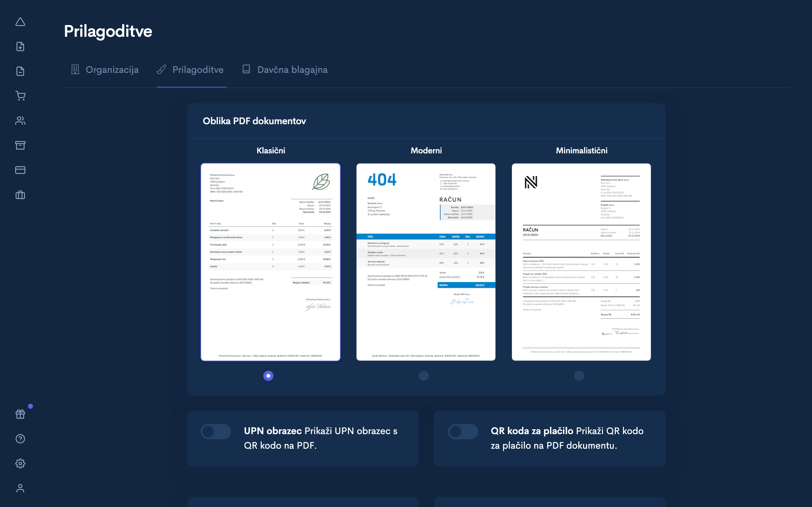Open the briefcase icon in sidebar
Image resolution: width=812 pixels, height=507 pixels.
(x=20, y=195)
